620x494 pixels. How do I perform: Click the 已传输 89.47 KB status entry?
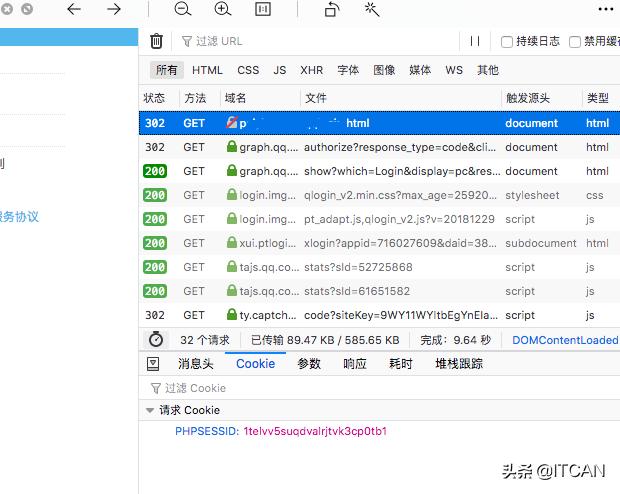click(x=325, y=340)
